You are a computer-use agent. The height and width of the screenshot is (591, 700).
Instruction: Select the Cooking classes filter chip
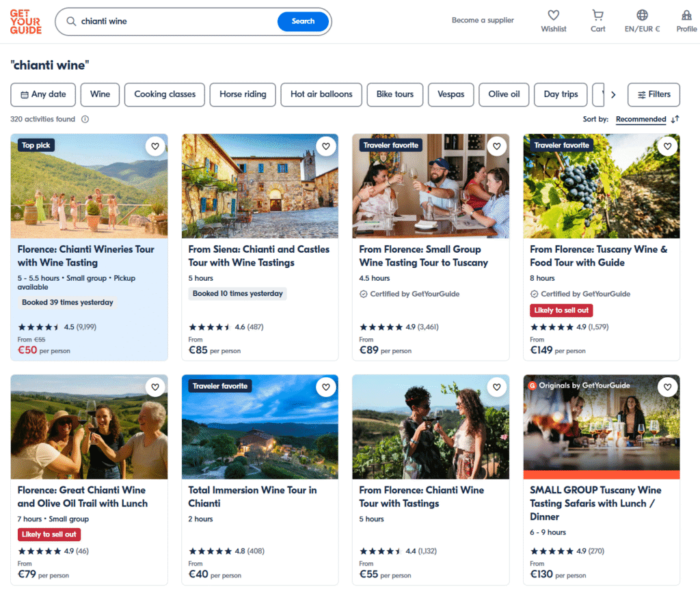165,94
